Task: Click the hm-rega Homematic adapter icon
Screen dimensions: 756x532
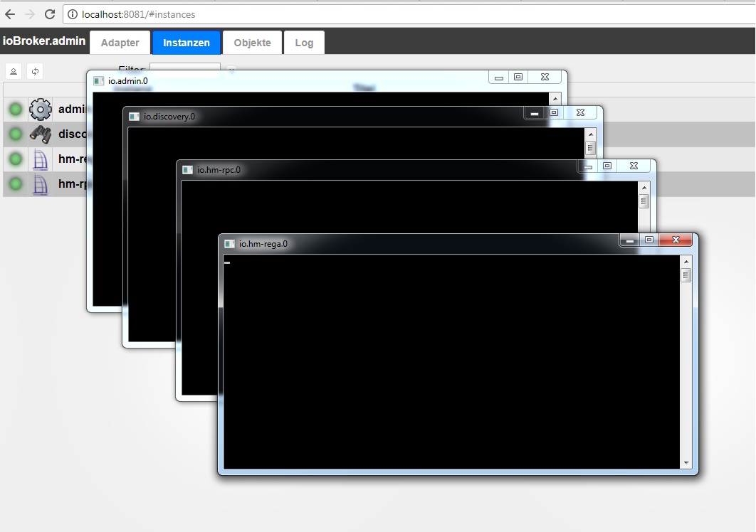Action: click(40, 159)
